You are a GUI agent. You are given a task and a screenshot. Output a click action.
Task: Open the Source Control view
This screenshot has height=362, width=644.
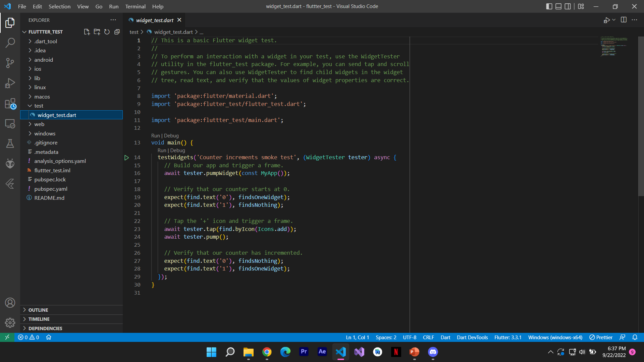[x=10, y=63]
